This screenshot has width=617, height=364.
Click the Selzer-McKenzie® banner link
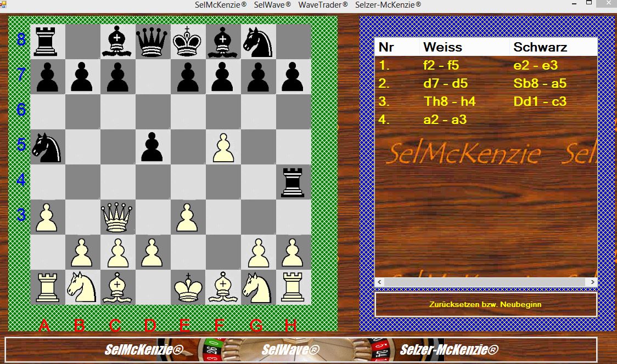pos(450,349)
